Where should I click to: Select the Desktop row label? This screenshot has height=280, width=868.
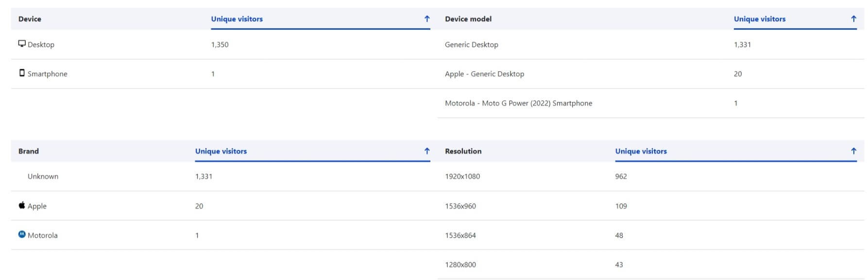[x=41, y=45]
